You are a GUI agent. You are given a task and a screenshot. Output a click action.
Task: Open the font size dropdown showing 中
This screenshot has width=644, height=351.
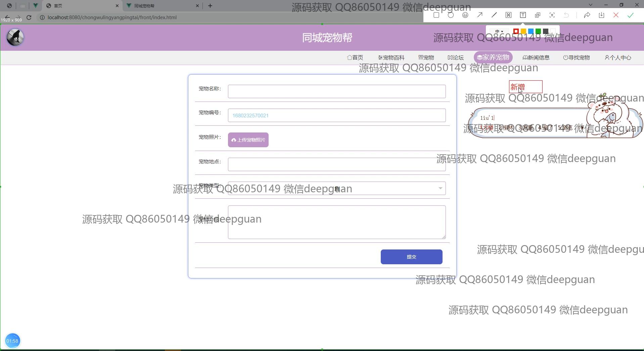coord(499,31)
